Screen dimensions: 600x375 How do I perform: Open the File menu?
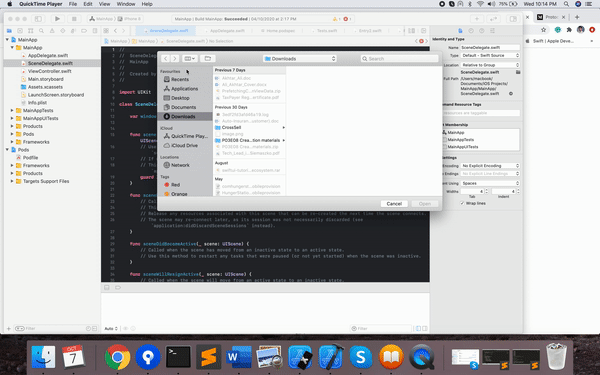coord(73,4)
